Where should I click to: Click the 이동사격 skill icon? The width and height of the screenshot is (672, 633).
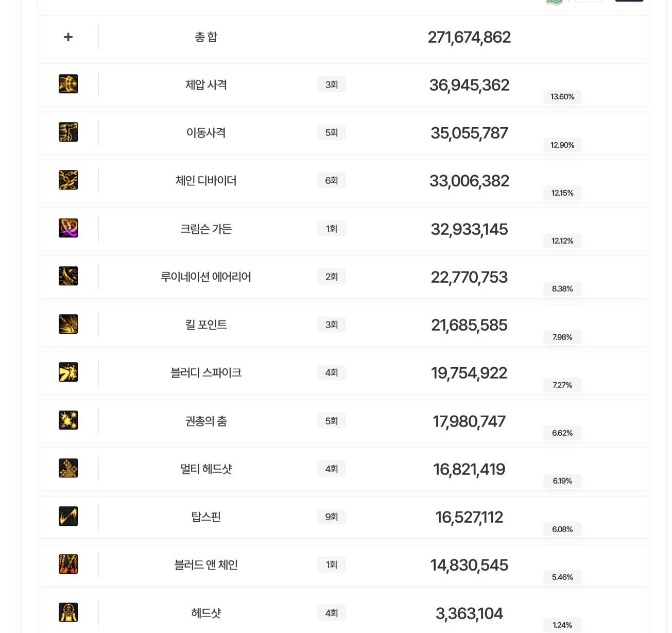tap(68, 132)
